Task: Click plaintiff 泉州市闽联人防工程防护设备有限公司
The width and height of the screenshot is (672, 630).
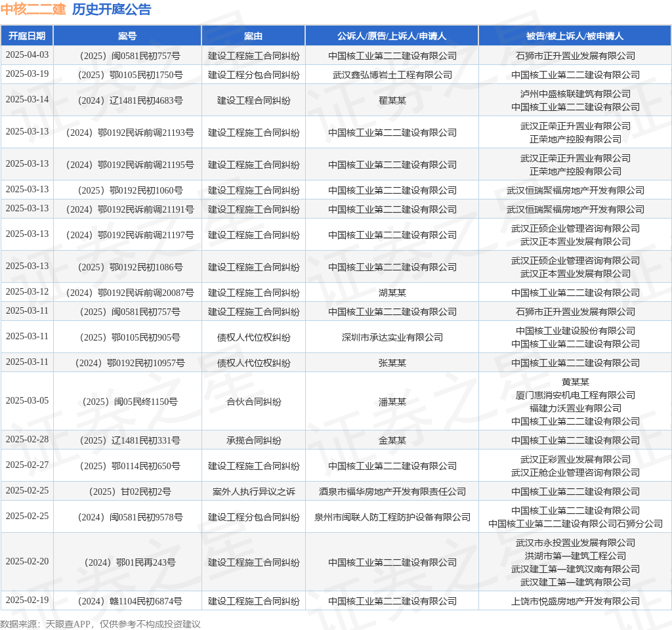Action: 392,518
